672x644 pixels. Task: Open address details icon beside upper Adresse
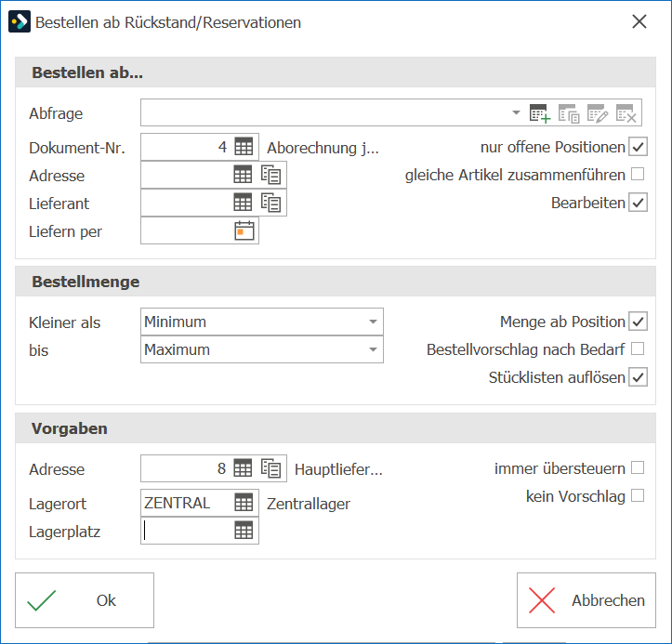pyautogui.click(x=270, y=175)
